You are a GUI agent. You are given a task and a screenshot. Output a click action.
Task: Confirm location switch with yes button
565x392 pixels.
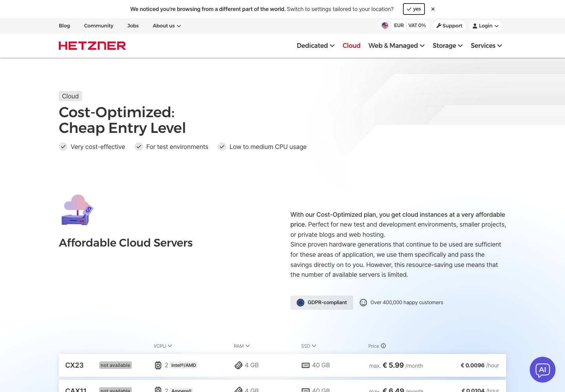click(x=414, y=9)
